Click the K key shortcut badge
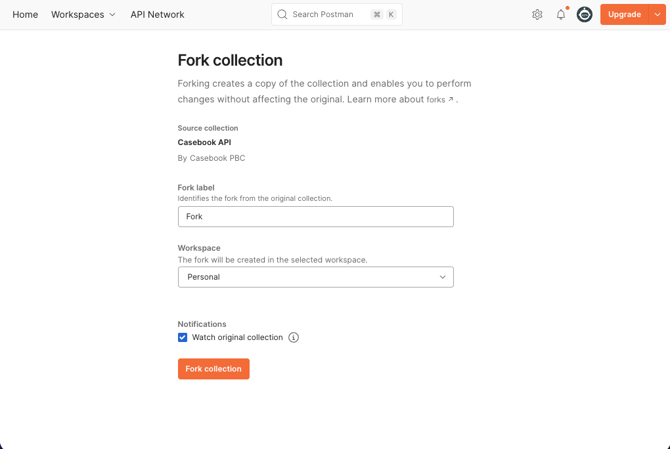The image size is (670, 449). [x=391, y=15]
